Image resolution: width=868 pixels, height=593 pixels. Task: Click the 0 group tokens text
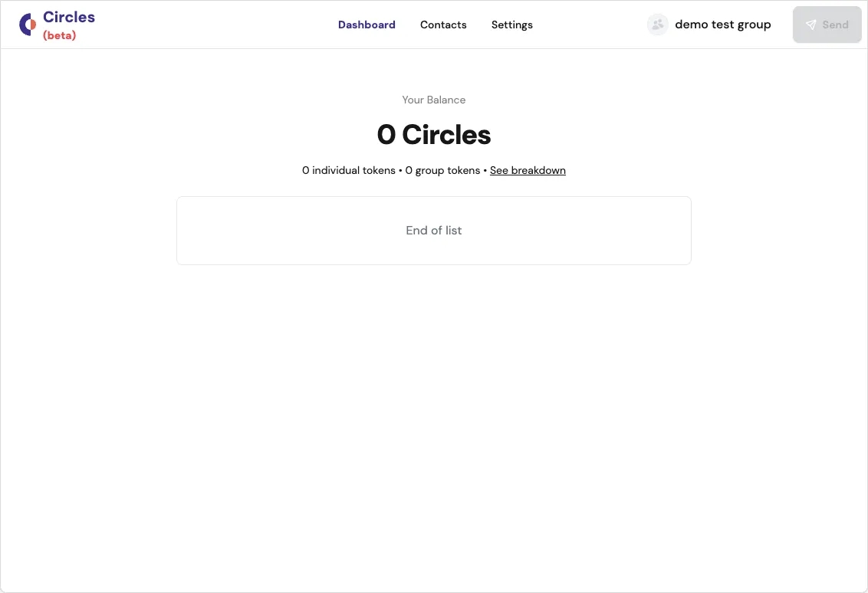point(442,170)
